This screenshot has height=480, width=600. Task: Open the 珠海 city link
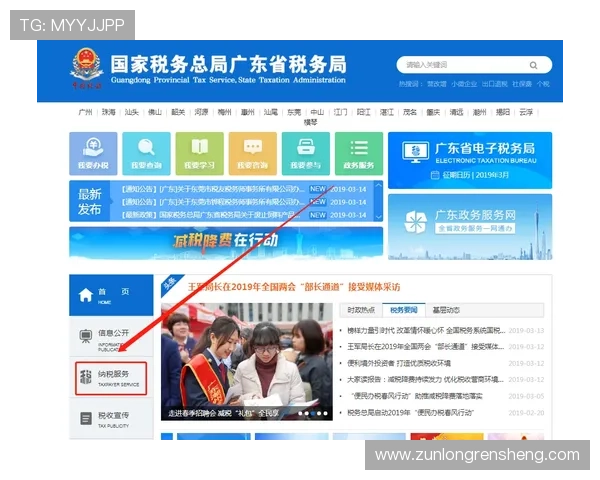pos(108,112)
